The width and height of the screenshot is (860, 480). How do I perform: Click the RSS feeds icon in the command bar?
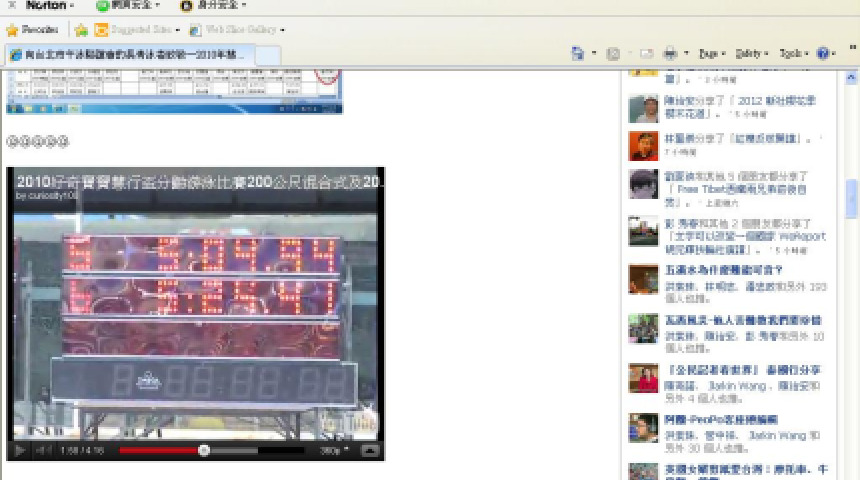click(613, 53)
